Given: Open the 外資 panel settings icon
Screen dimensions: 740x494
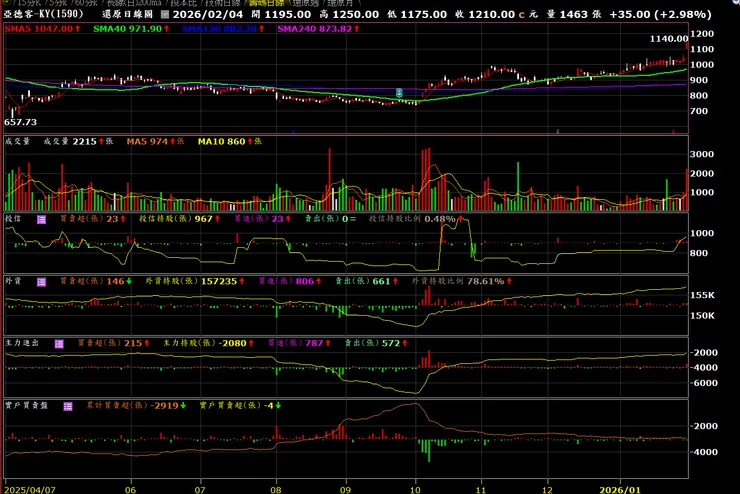Looking at the screenshot, I should [x=42, y=282].
